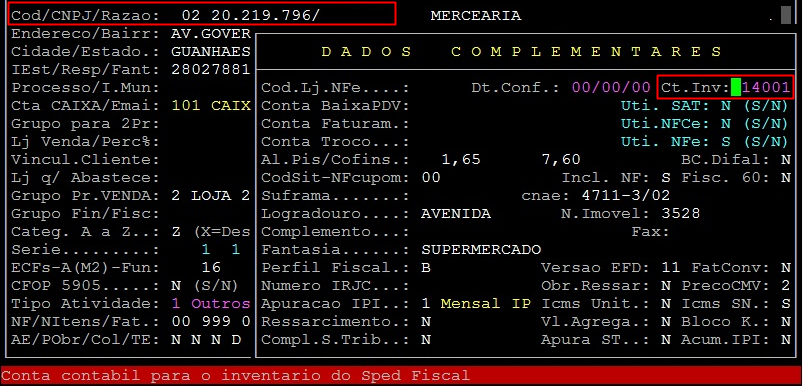This screenshot has width=803, height=386.
Task: Toggle the Uti. SAT S/N value
Action: [x=726, y=106]
